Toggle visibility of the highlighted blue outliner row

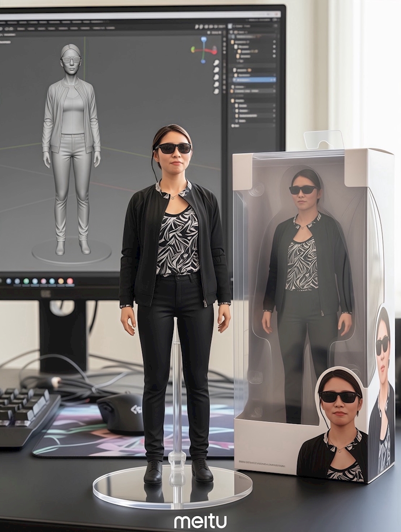pos(274,80)
